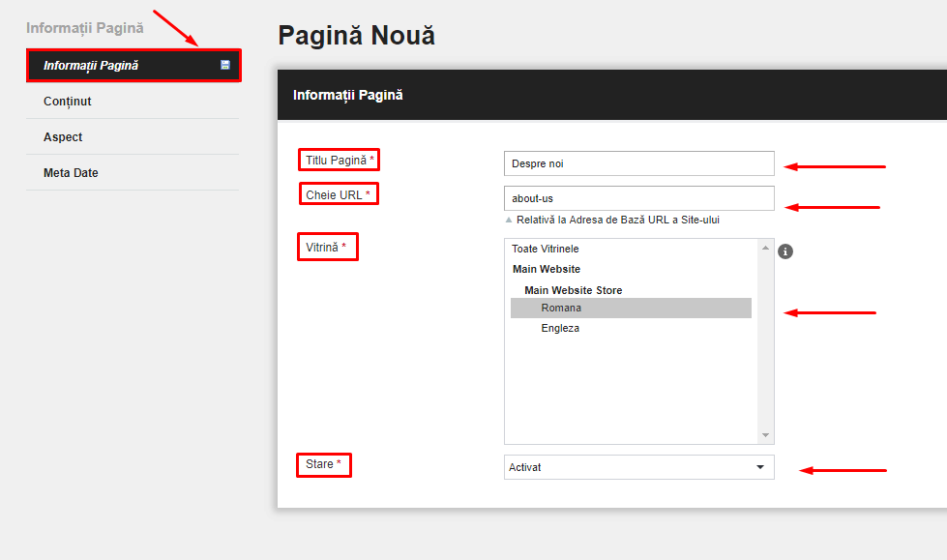
Task: Click the Titlu Pagină field label
Action: click(x=340, y=161)
